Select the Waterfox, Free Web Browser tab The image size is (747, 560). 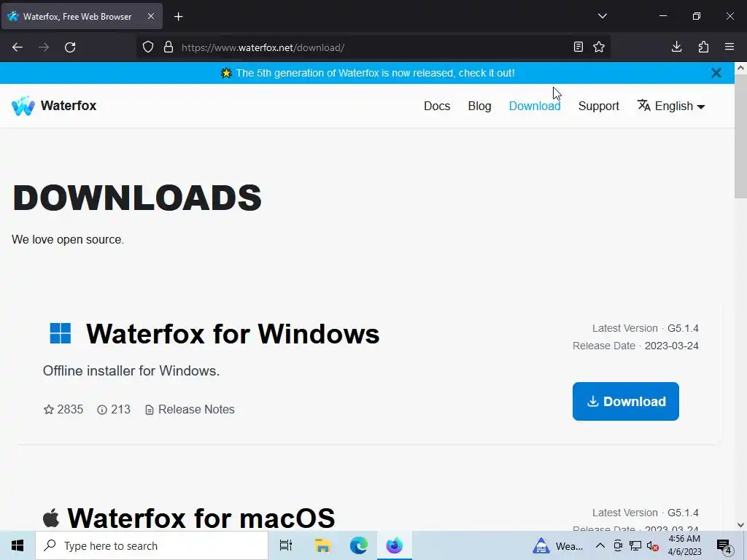click(82, 17)
